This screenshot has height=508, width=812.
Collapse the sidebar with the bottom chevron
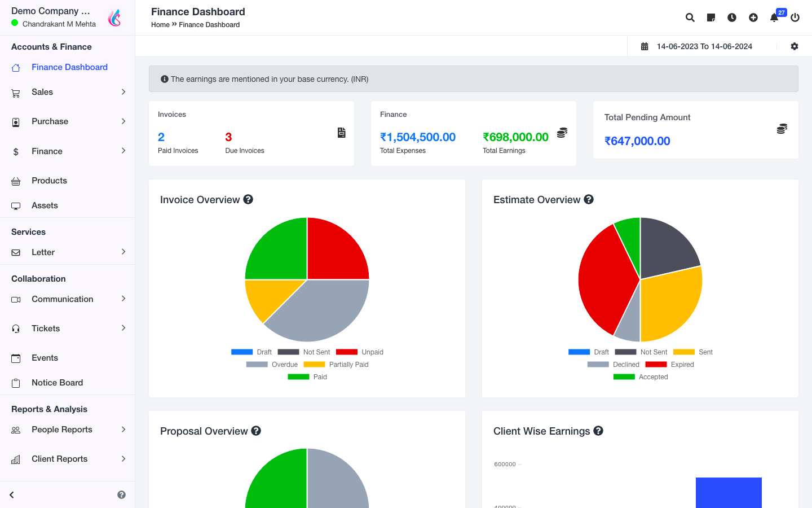point(11,494)
